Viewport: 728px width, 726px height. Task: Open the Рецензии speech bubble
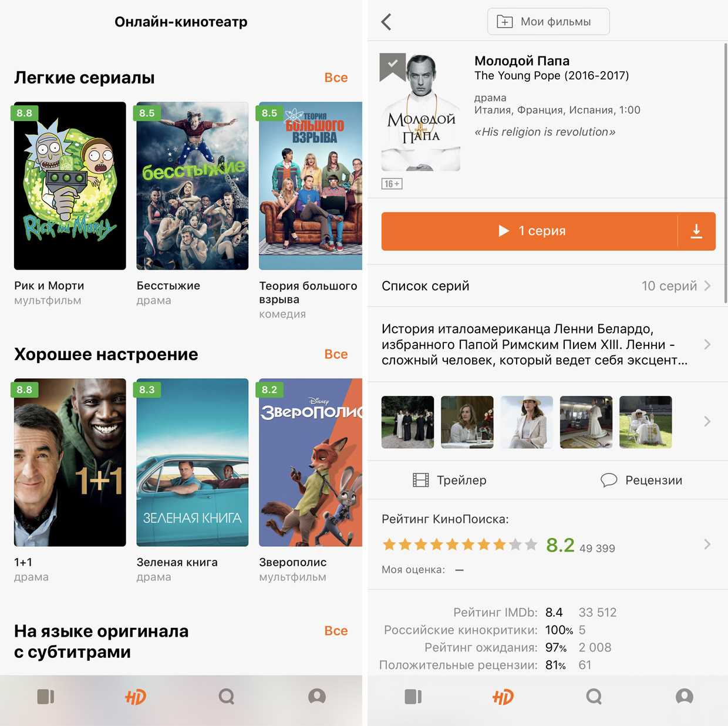[x=609, y=480]
